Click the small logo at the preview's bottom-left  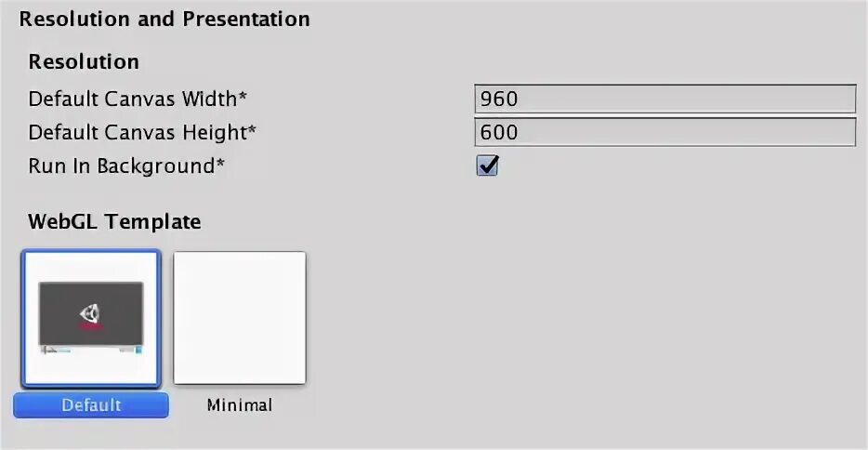(x=48, y=351)
